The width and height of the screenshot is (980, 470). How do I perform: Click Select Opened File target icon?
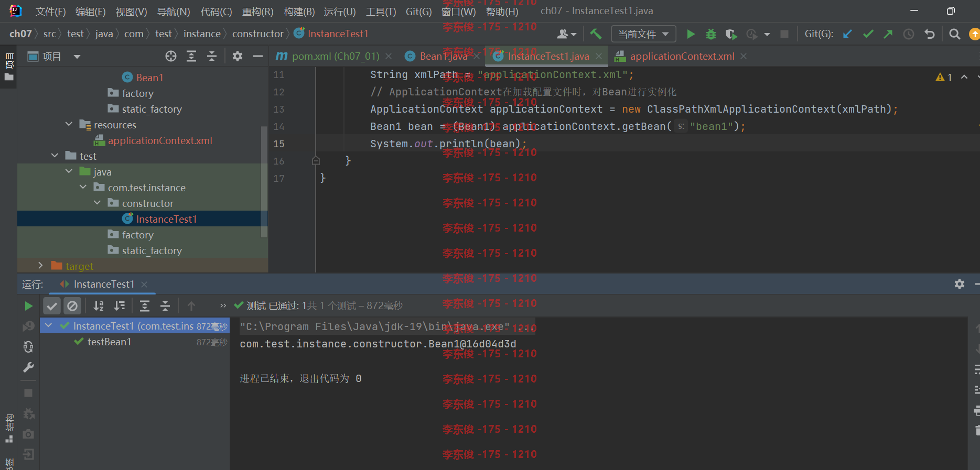pyautogui.click(x=171, y=56)
